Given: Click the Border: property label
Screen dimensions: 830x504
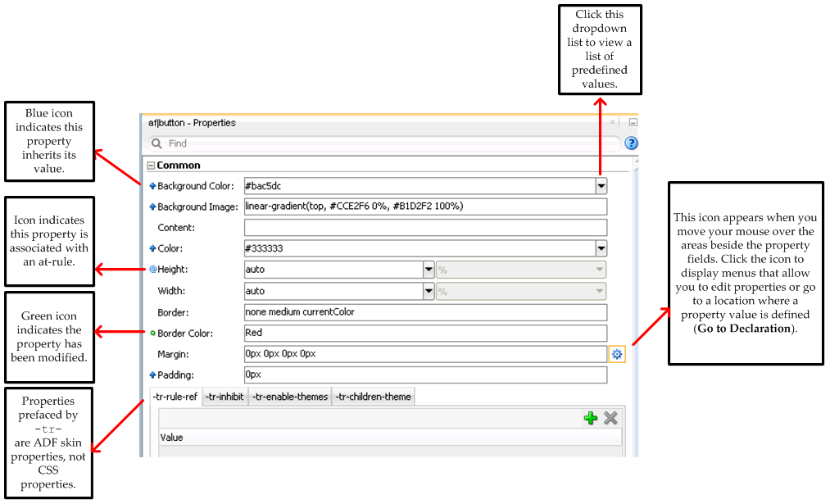Looking at the screenshot, I should pos(173,312).
